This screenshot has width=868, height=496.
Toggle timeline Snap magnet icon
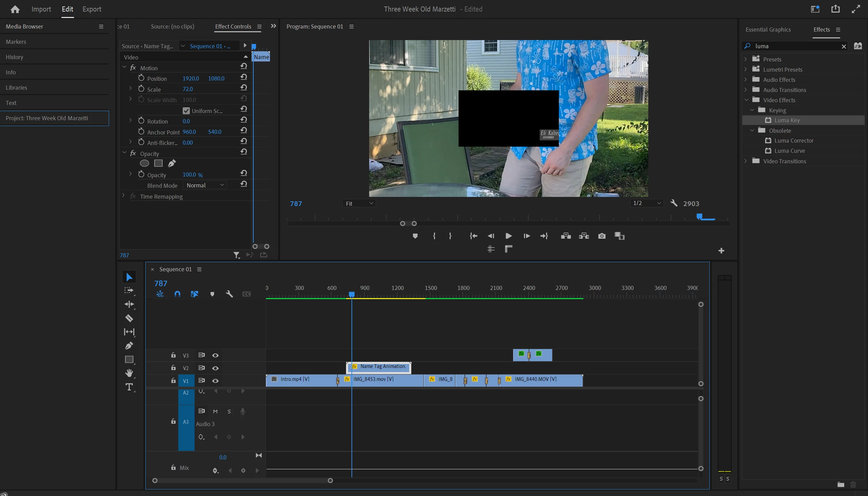177,294
